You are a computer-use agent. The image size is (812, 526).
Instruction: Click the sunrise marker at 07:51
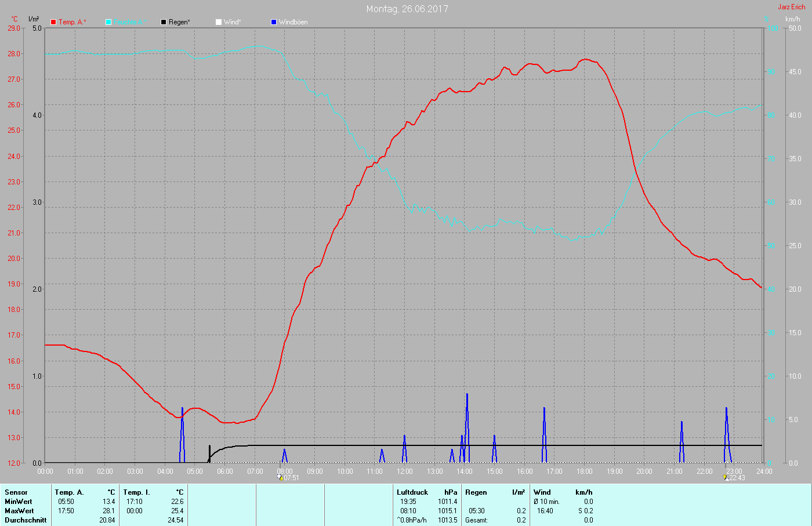[280, 478]
